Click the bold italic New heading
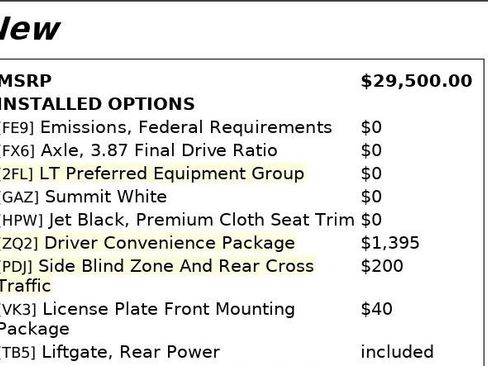The width and height of the screenshot is (488, 366). [30, 29]
